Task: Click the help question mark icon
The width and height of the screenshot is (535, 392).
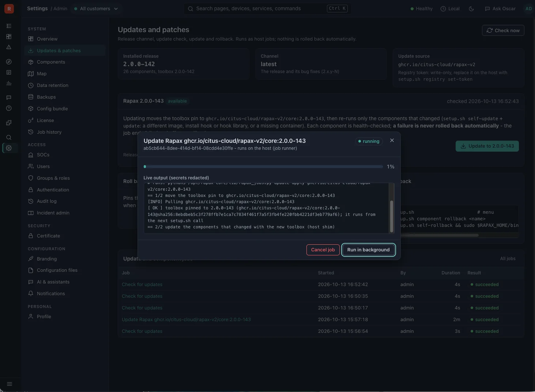Action: (x=9, y=108)
